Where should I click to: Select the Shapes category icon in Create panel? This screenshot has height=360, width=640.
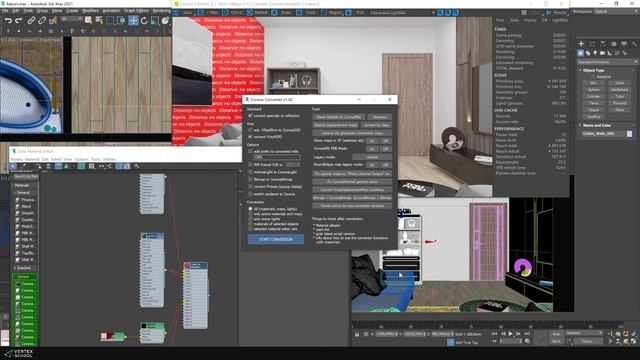pos(588,53)
